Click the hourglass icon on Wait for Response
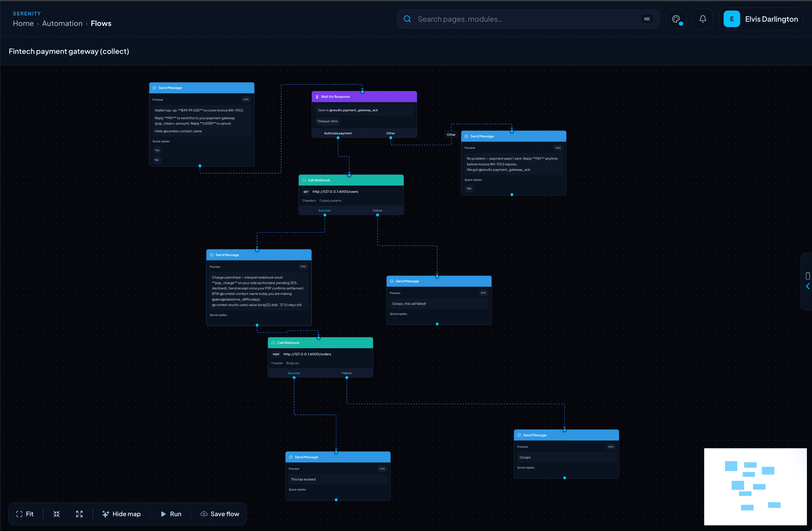The image size is (812, 531). (x=317, y=97)
